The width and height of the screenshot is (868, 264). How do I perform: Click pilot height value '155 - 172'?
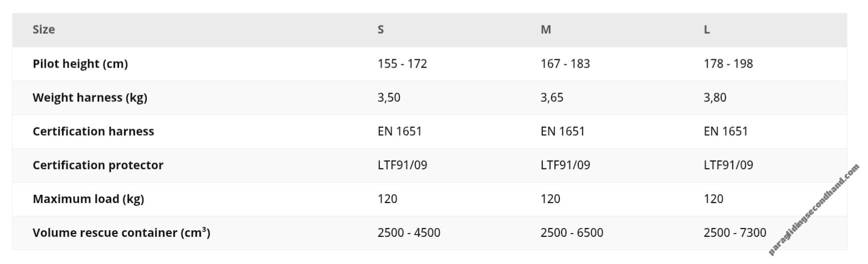pos(402,64)
